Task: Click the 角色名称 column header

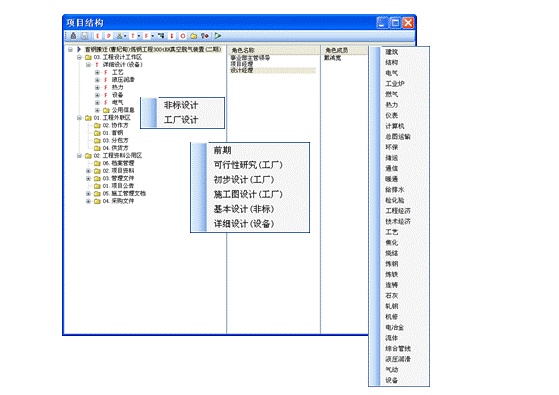Action: point(273,50)
